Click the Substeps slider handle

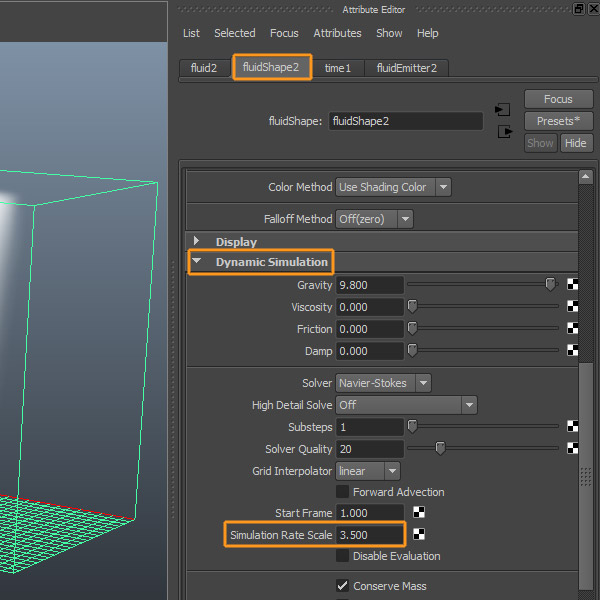pyautogui.click(x=412, y=426)
